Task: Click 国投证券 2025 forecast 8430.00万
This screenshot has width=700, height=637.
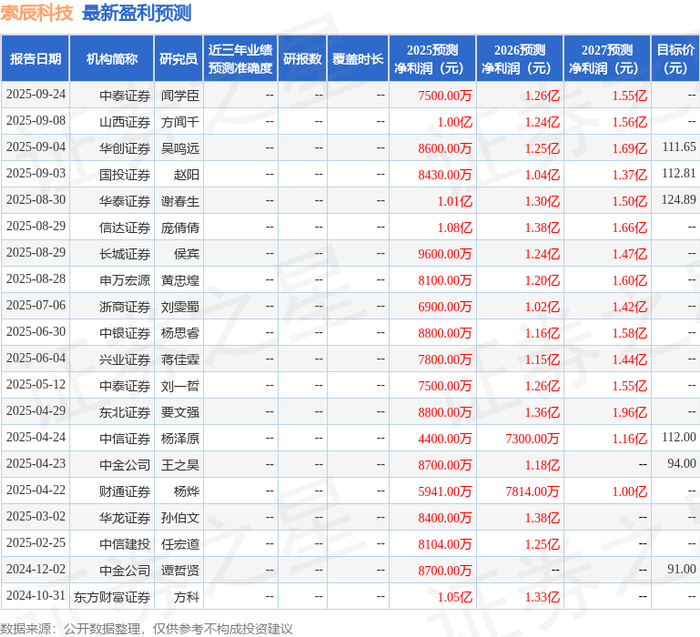Action: [x=445, y=175]
